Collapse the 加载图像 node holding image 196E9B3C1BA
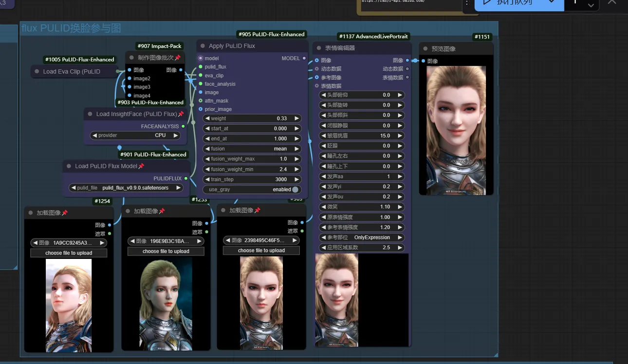 [x=128, y=211]
